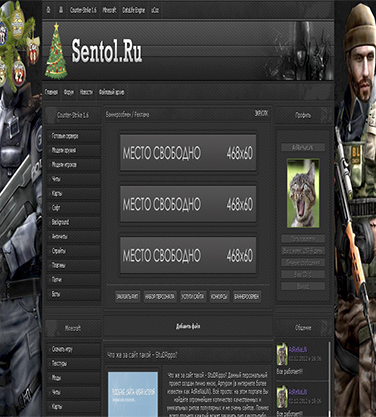Open Counter-Strike 1.6 top menu item

(83, 10)
